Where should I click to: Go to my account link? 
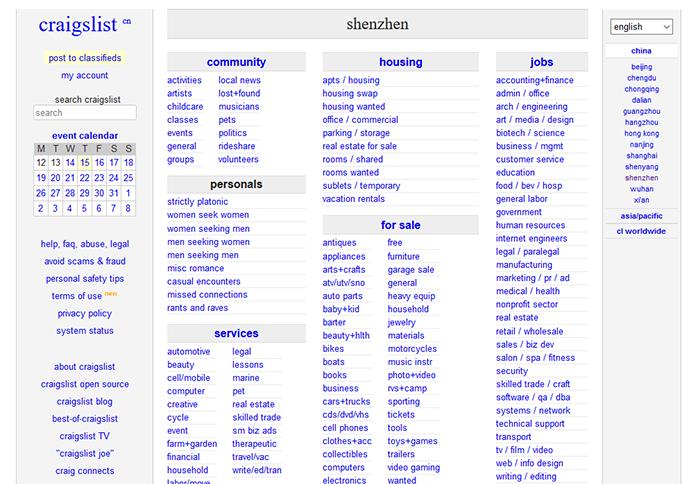(x=85, y=75)
